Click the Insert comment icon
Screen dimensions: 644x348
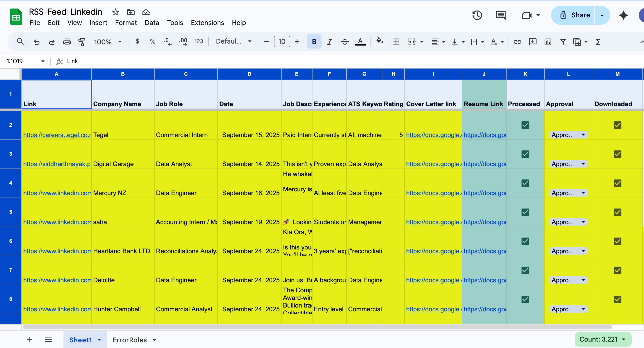[x=532, y=41]
